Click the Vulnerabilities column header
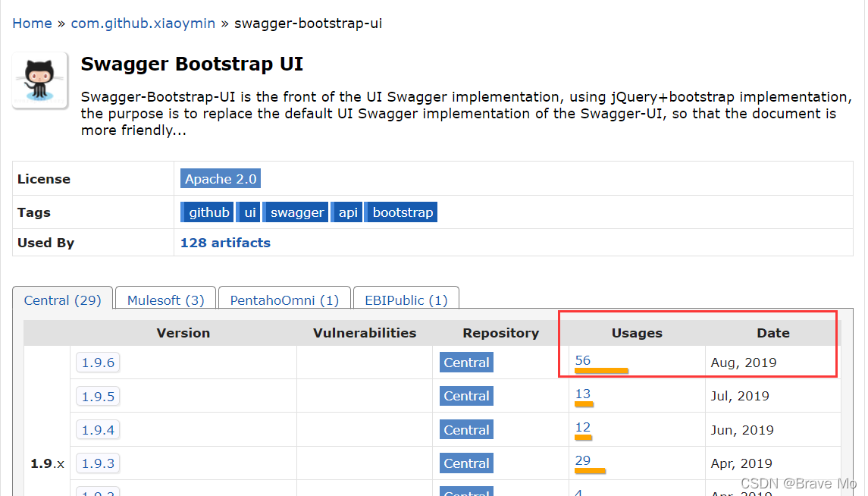The width and height of the screenshot is (868, 496). coord(365,333)
